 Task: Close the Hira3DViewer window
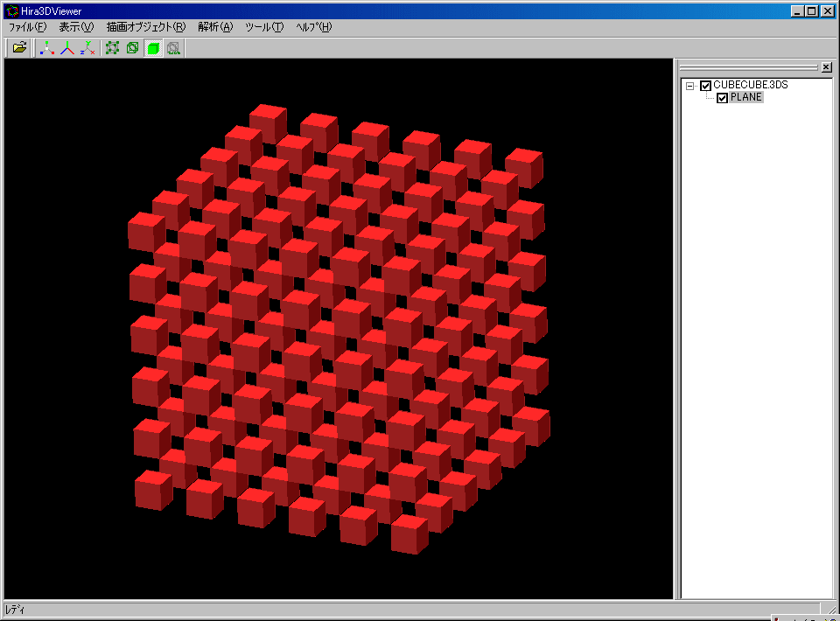[828, 10]
